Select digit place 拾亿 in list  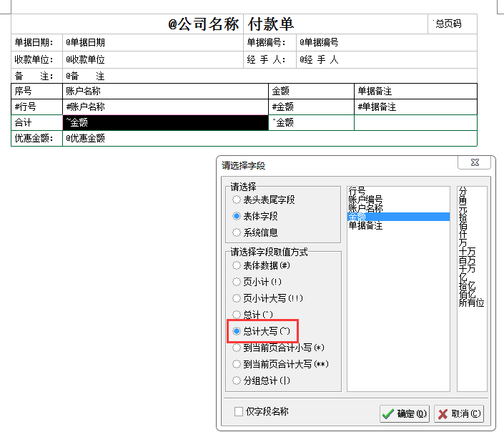click(472, 285)
